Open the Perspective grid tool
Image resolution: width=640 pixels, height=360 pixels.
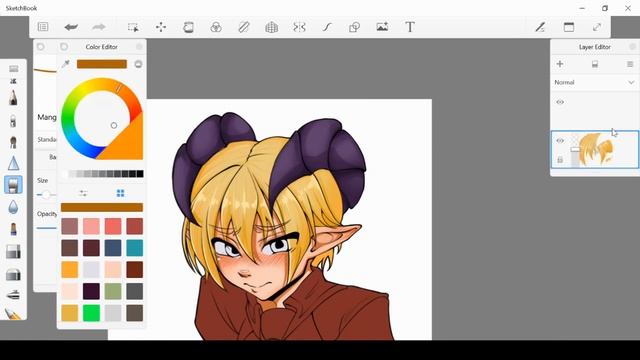[x=271, y=27]
